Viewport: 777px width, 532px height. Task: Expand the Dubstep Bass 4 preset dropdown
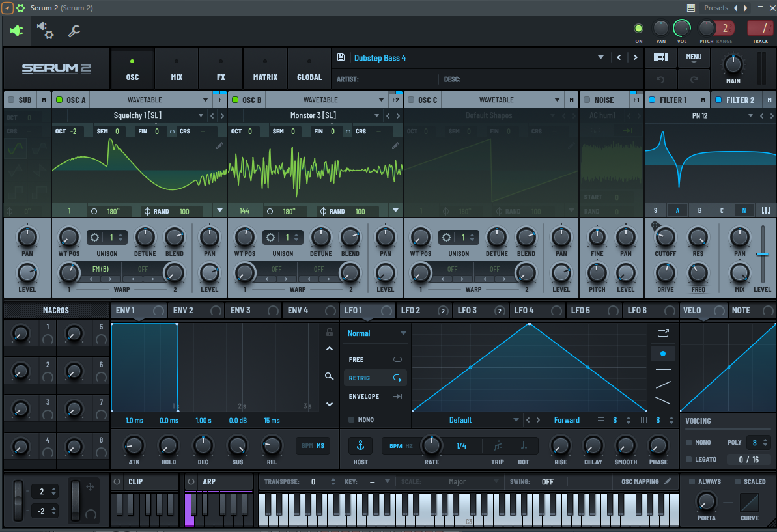[600, 58]
